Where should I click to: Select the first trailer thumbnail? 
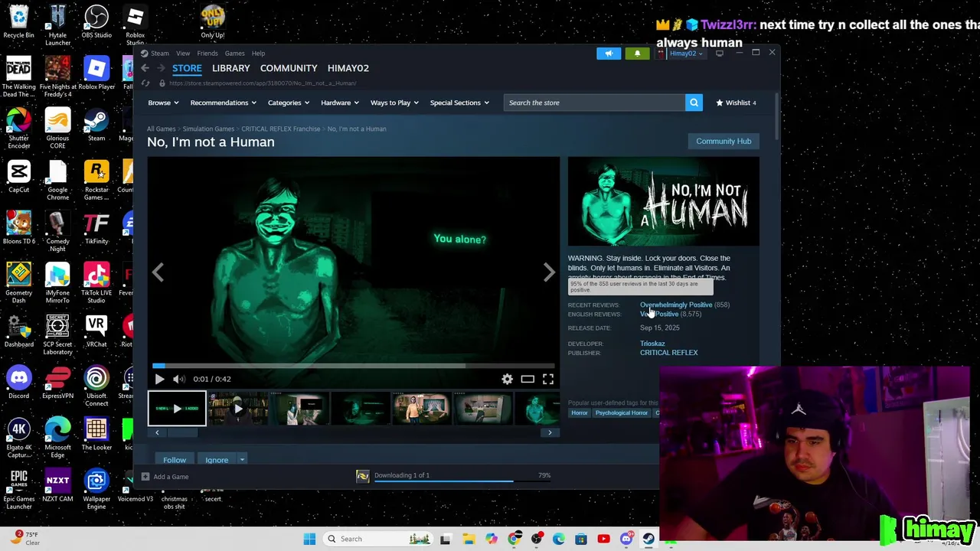point(177,409)
